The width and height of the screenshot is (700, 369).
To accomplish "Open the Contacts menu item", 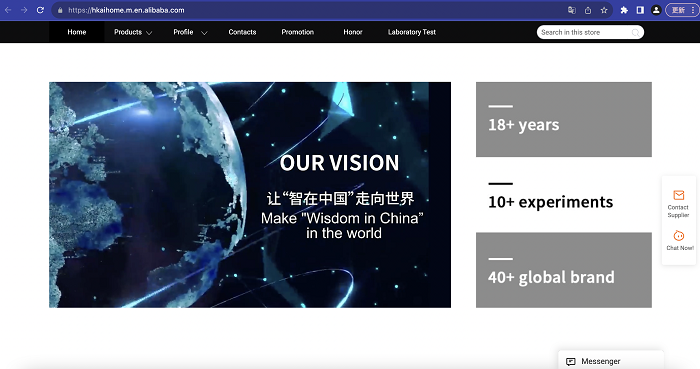I will [x=242, y=32].
